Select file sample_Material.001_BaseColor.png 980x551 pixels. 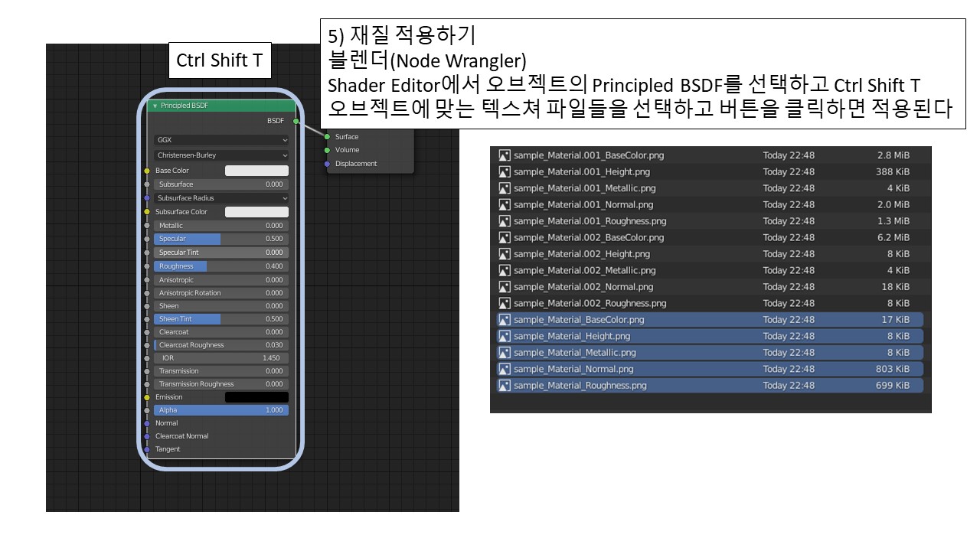pos(709,155)
